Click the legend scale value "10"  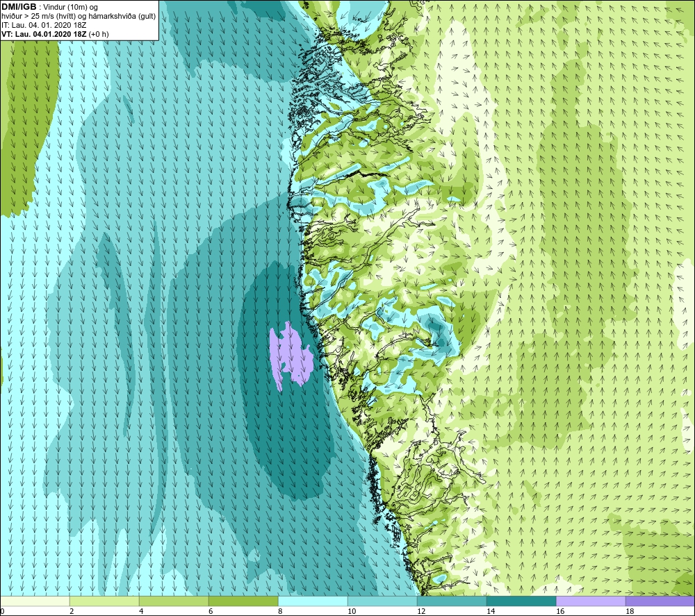[x=352, y=612]
